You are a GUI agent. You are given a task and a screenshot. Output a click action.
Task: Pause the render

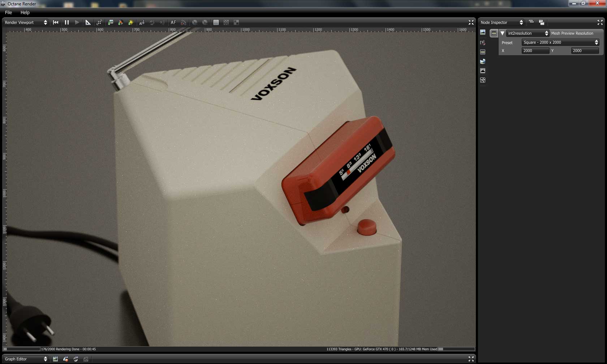pyautogui.click(x=67, y=22)
